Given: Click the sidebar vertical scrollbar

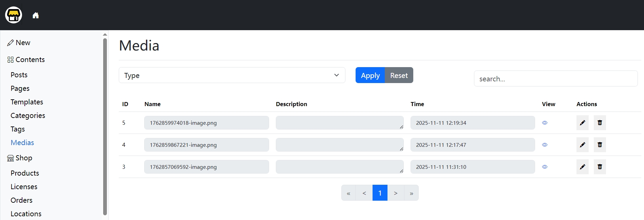Looking at the screenshot, I should 105,126.
